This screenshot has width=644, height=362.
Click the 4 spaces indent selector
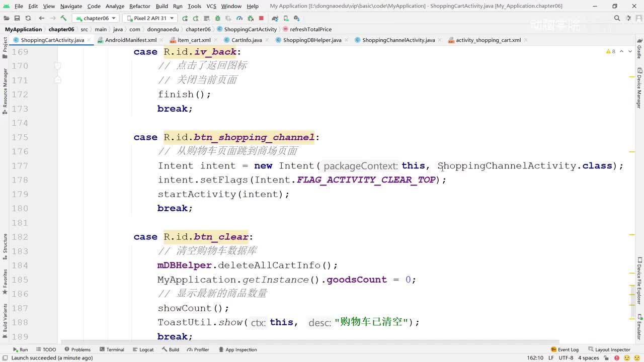tap(588, 358)
